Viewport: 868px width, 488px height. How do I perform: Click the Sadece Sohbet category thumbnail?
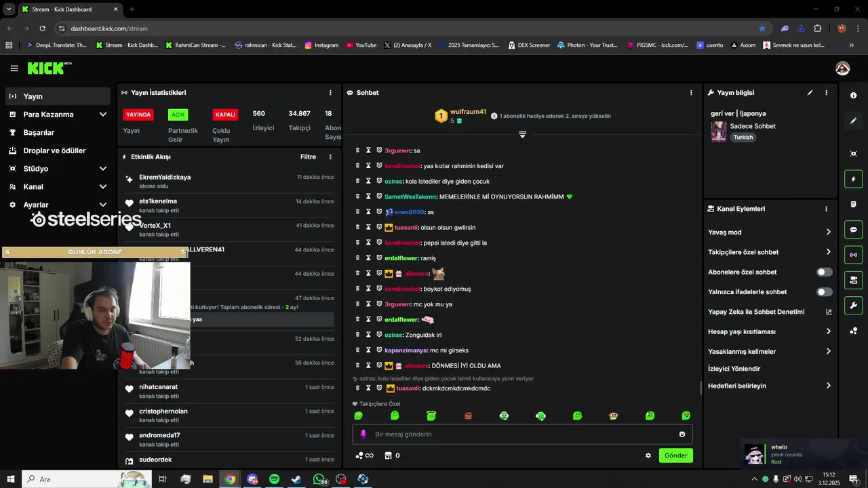click(718, 131)
